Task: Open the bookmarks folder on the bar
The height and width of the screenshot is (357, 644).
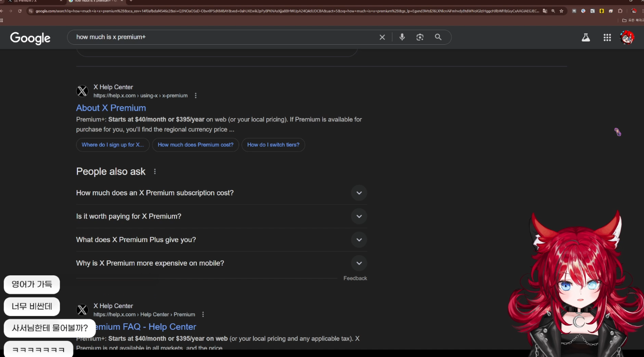Action: [x=632, y=20]
